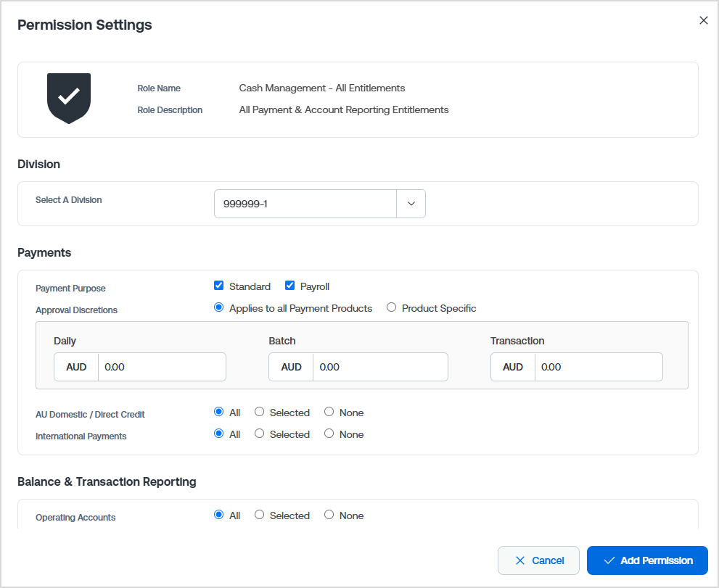The image size is (719, 588).
Task: Click the AUD currency label under Batch
Action: [x=291, y=367]
